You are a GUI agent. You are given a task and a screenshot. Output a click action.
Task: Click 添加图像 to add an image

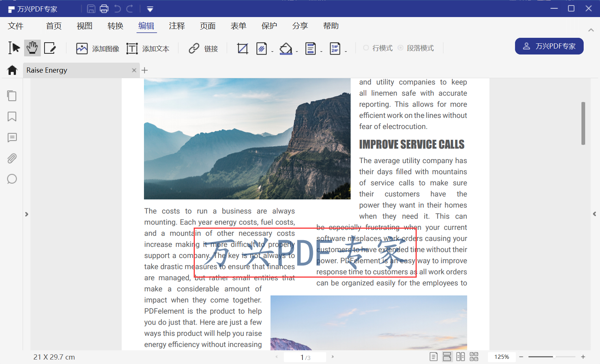(98, 49)
